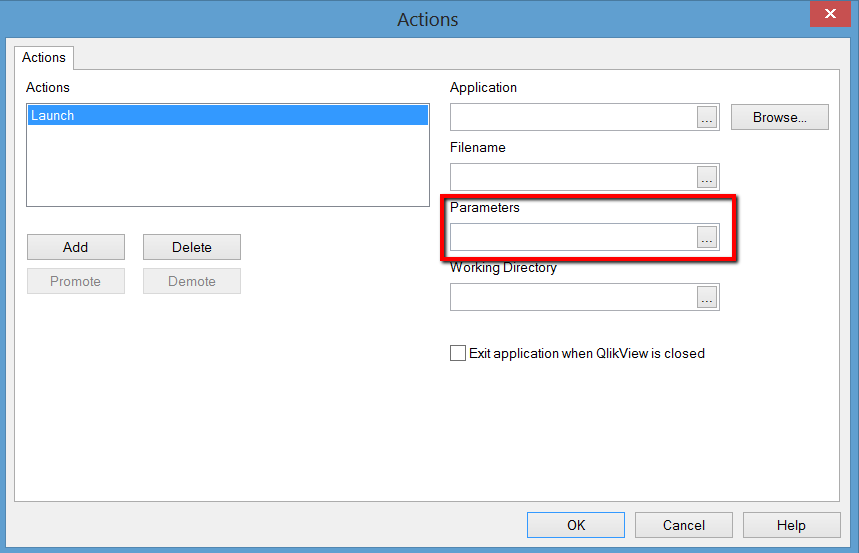859x553 pixels.
Task: Click the Promote button
Action: click(x=76, y=281)
